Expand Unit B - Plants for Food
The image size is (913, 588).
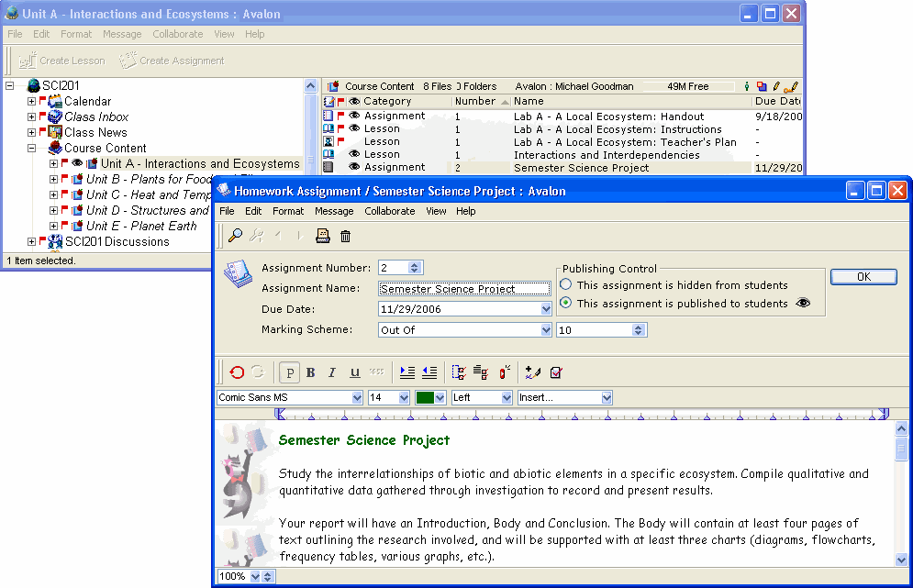(53, 180)
